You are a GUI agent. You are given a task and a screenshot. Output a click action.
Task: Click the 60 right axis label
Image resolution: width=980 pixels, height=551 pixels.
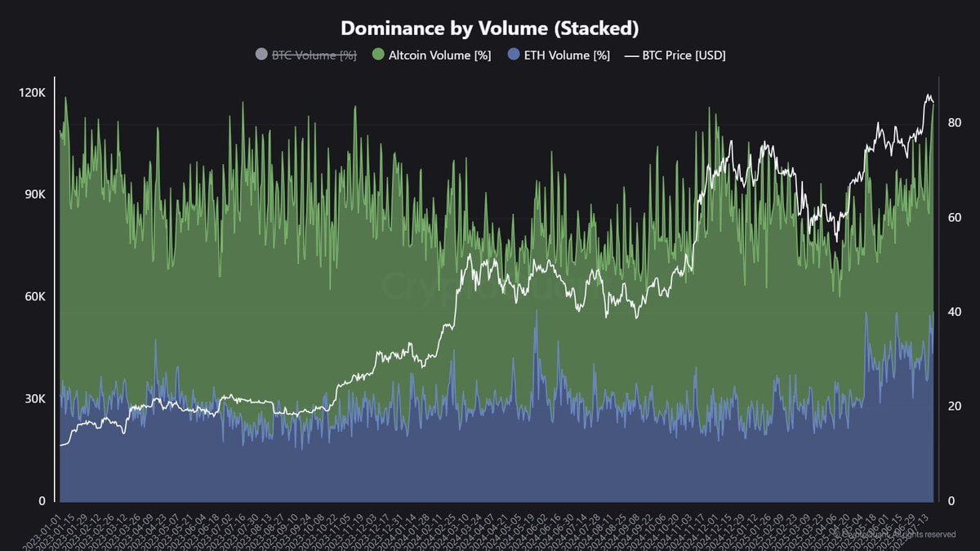click(954, 217)
